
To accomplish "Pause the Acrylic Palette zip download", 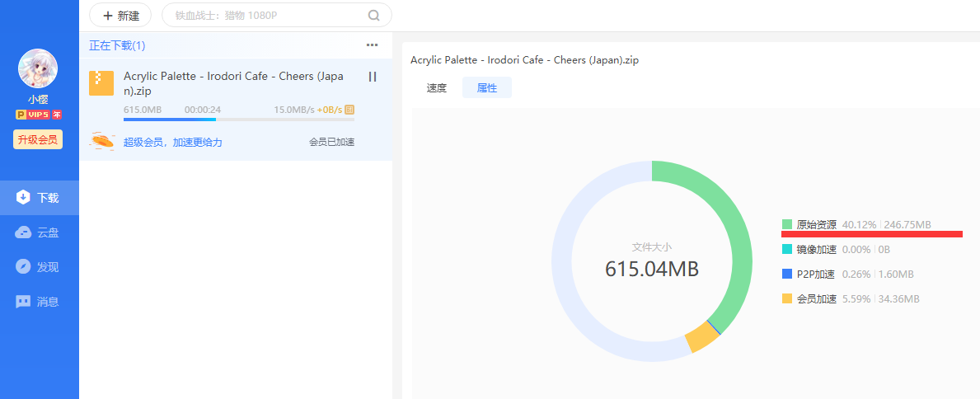I will point(373,77).
